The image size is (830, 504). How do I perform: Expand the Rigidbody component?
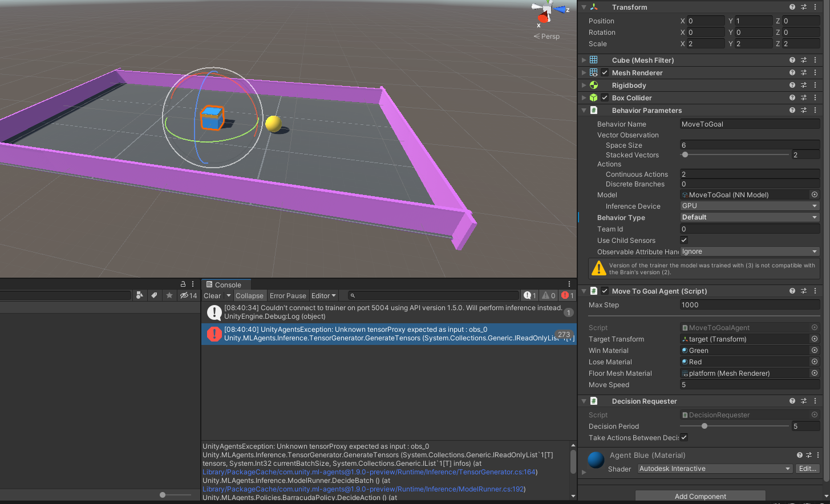[583, 85]
